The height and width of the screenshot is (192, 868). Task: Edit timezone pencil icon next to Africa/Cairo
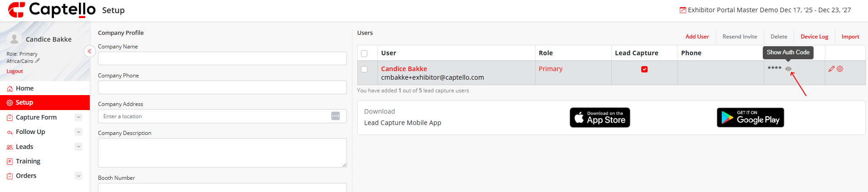[x=38, y=60]
